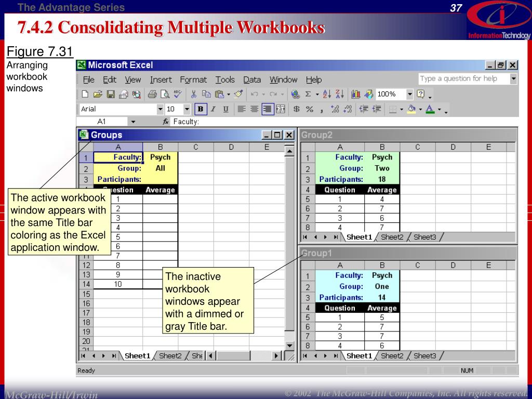Open Print Preview

coord(165,95)
